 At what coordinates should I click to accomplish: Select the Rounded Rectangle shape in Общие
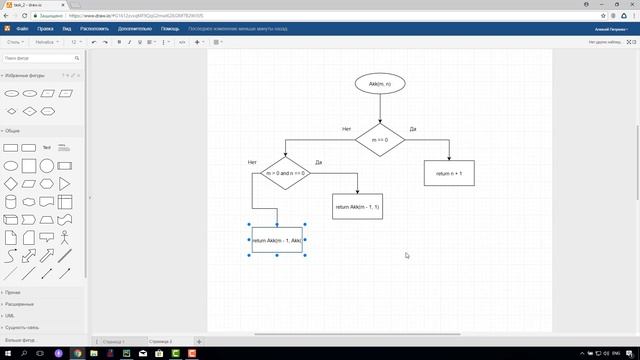pyautogui.click(x=29, y=148)
